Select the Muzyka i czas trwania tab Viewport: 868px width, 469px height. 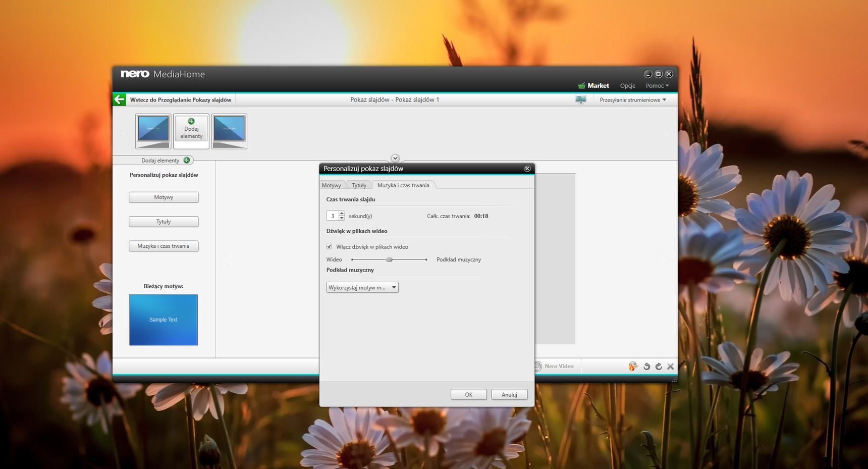tap(403, 185)
